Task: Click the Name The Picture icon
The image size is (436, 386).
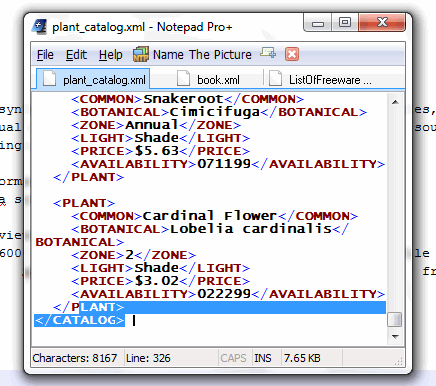Action: pos(141,54)
